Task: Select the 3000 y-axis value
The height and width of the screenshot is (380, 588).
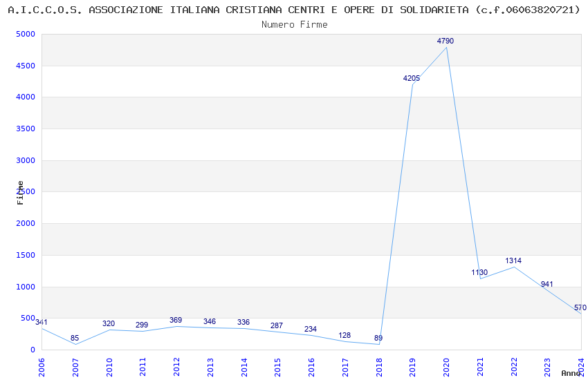Action: (26, 160)
